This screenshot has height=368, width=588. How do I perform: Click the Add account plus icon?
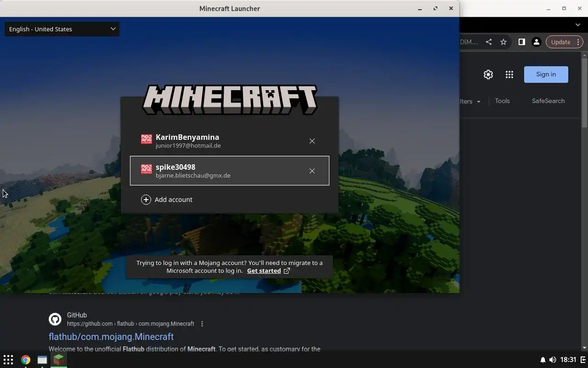146,200
